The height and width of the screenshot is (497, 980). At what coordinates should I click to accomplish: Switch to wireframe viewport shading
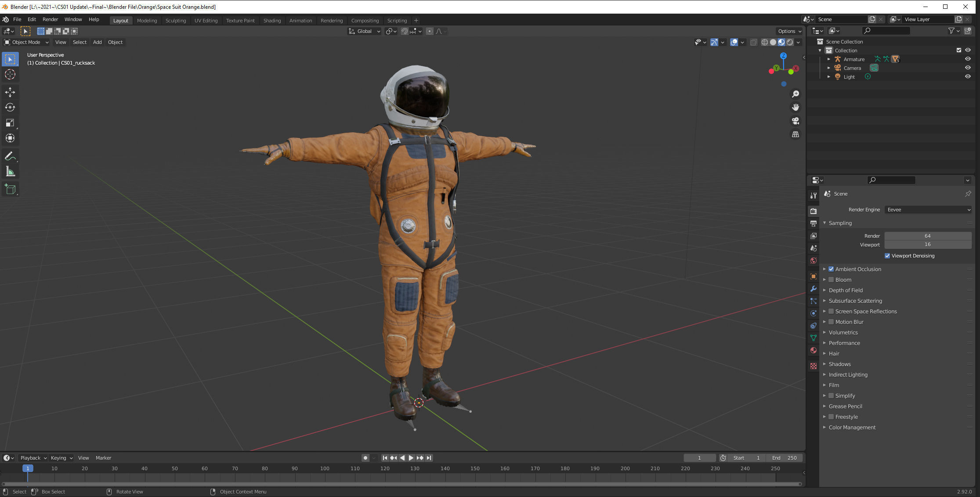coord(765,42)
